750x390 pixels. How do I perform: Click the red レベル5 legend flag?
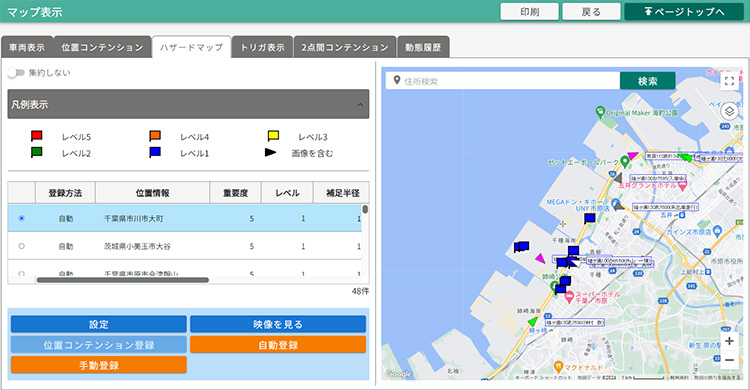[x=36, y=136]
